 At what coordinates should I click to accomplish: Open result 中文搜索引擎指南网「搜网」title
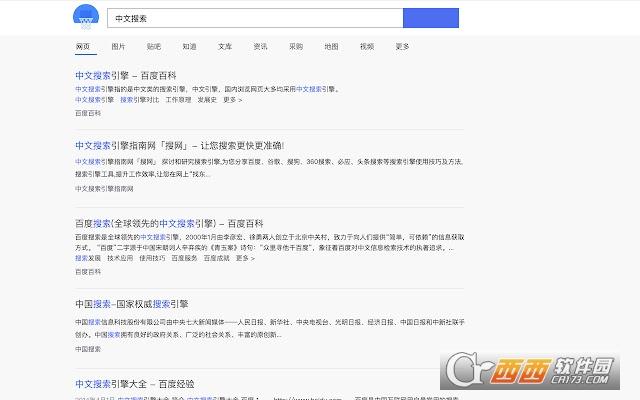[x=180, y=146]
